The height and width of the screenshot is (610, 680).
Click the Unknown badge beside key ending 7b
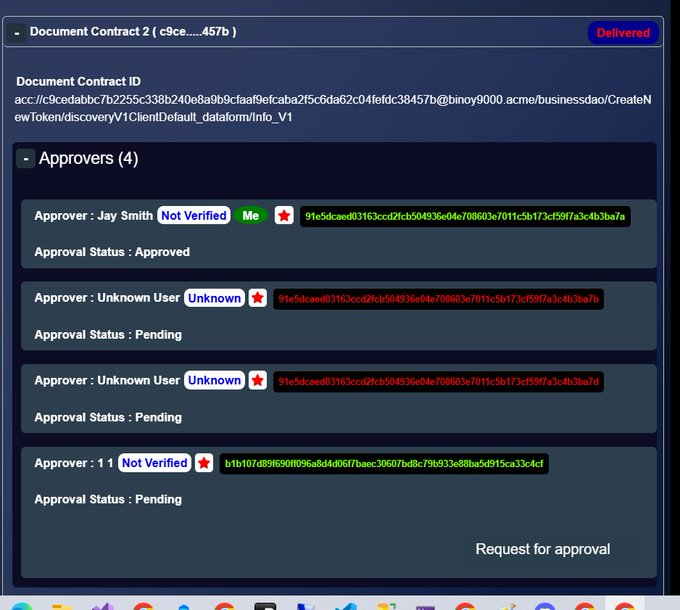(214, 298)
